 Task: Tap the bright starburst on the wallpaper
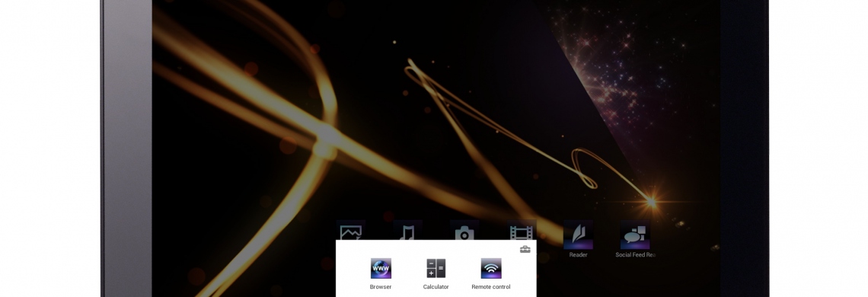pyautogui.click(x=651, y=202)
